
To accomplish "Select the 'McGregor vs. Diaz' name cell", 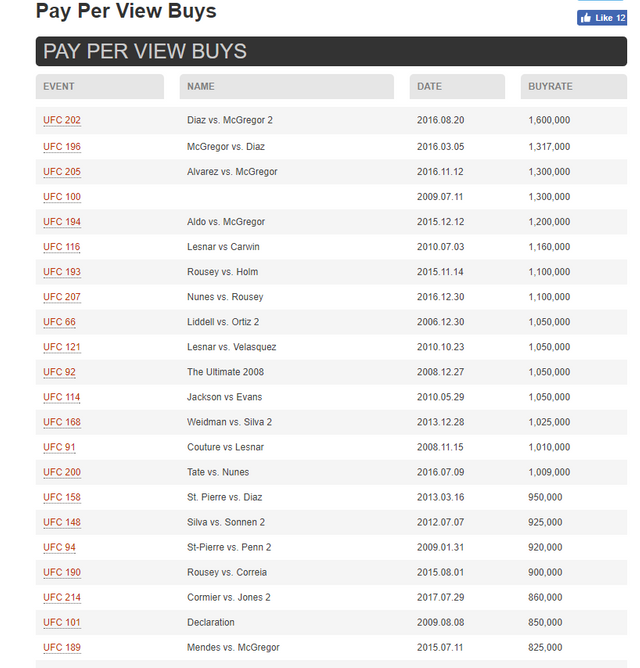I will (226, 147).
